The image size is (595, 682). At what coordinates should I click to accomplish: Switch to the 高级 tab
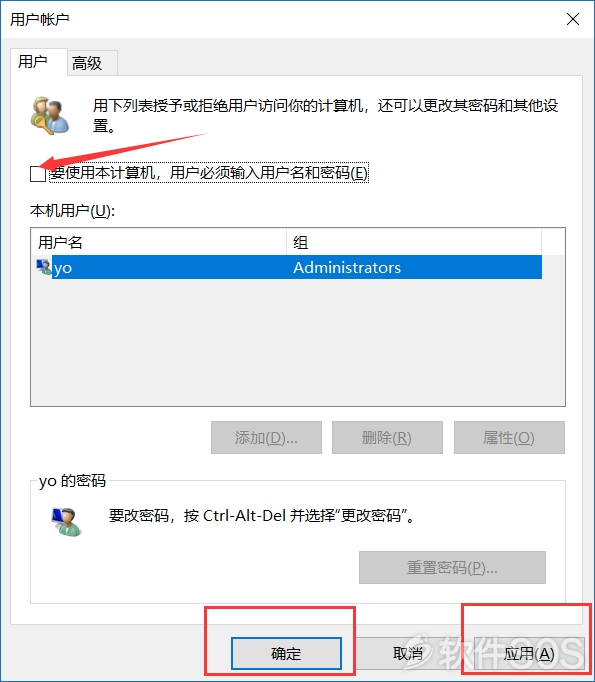point(87,63)
